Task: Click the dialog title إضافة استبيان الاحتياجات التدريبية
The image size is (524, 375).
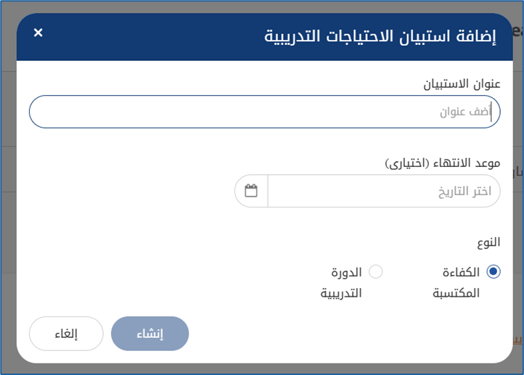Action: 380,36
